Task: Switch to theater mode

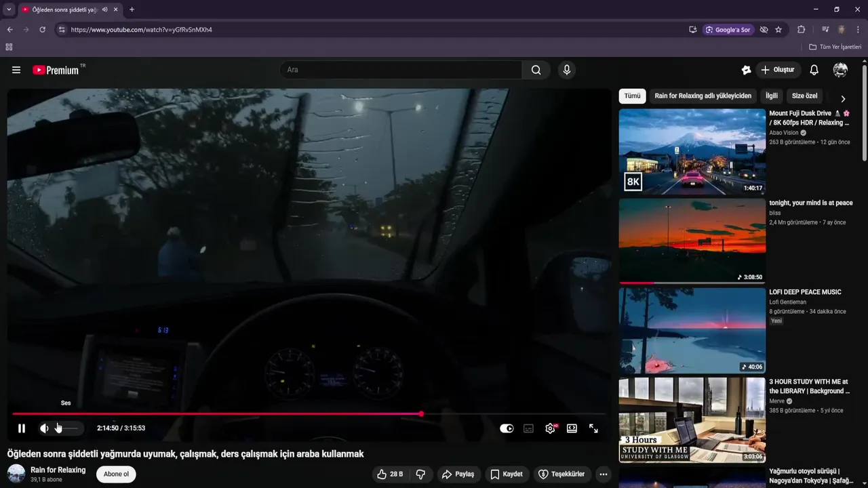Action: (572, 428)
